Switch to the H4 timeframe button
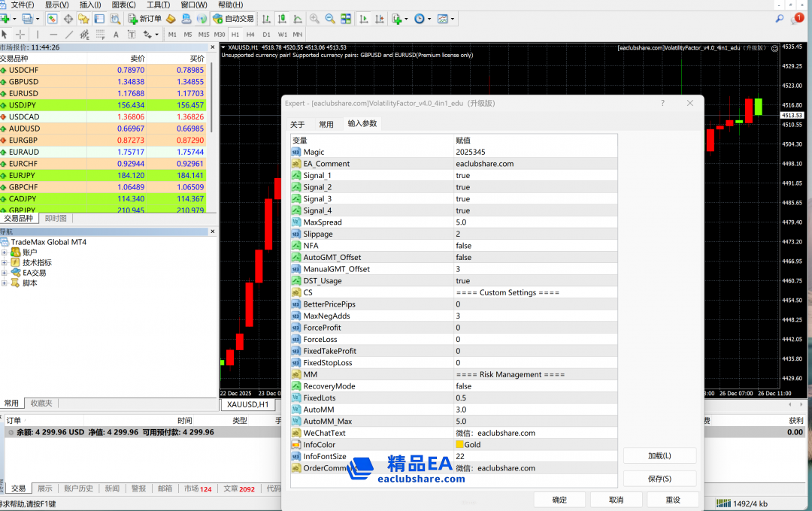Viewport: 812px width, 511px height. coord(250,35)
